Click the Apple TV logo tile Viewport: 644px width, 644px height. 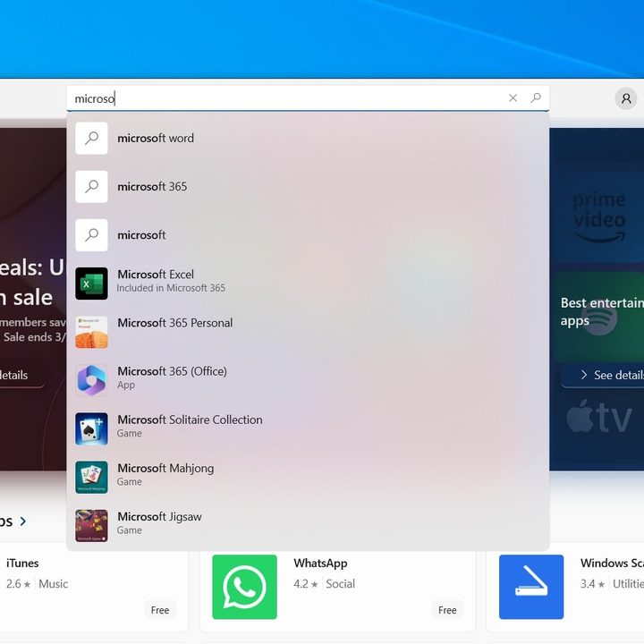click(598, 417)
